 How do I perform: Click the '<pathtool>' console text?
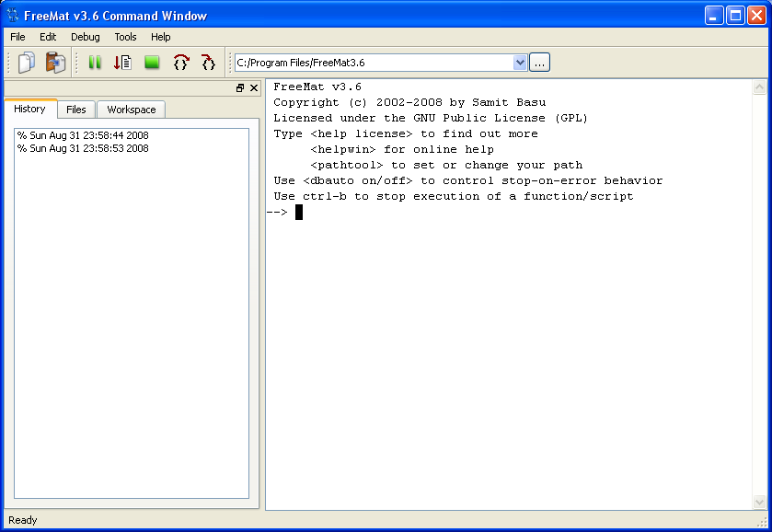point(347,166)
